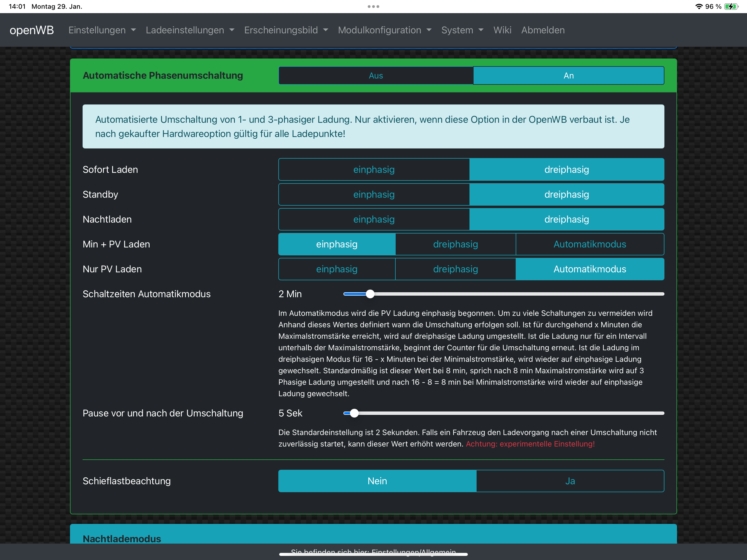Expand the Ladeeinstellungen dropdown
This screenshot has height=560, width=747.
(x=190, y=30)
